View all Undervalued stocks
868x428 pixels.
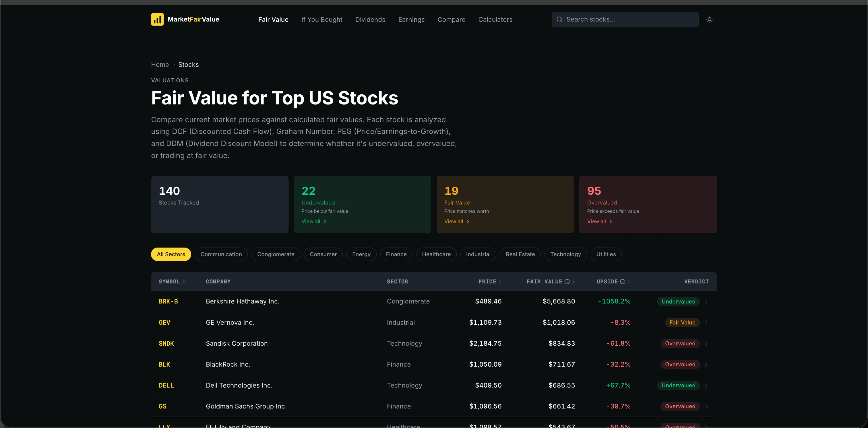click(314, 221)
